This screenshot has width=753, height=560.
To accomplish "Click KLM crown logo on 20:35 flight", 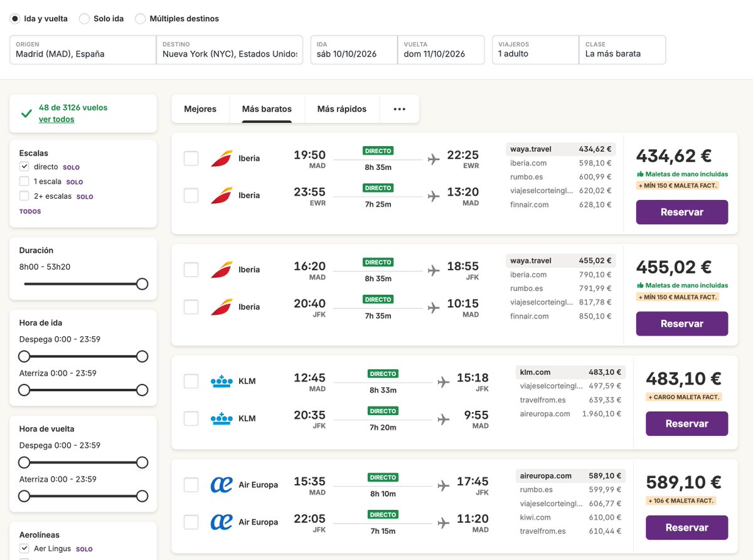I will (x=222, y=418).
